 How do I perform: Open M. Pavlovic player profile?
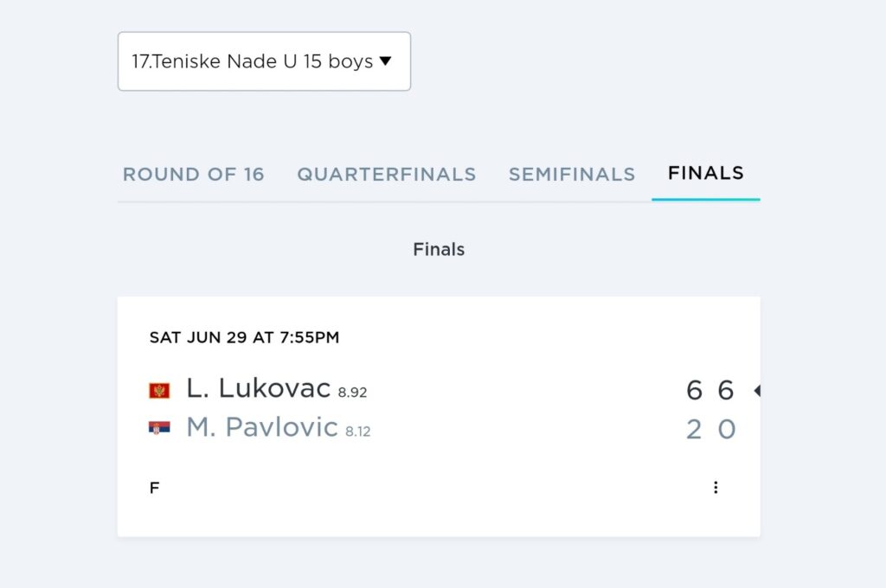pyautogui.click(x=262, y=427)
